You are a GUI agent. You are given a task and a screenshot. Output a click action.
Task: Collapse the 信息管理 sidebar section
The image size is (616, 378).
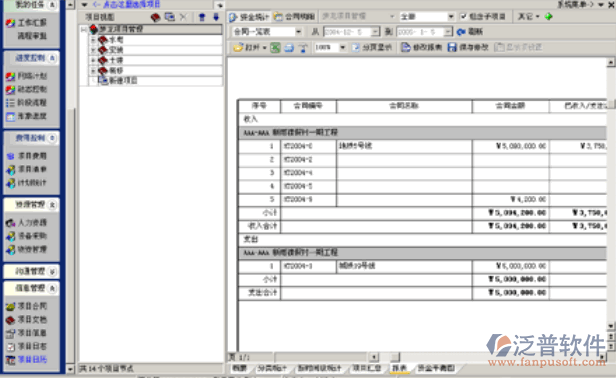(52, 288)
